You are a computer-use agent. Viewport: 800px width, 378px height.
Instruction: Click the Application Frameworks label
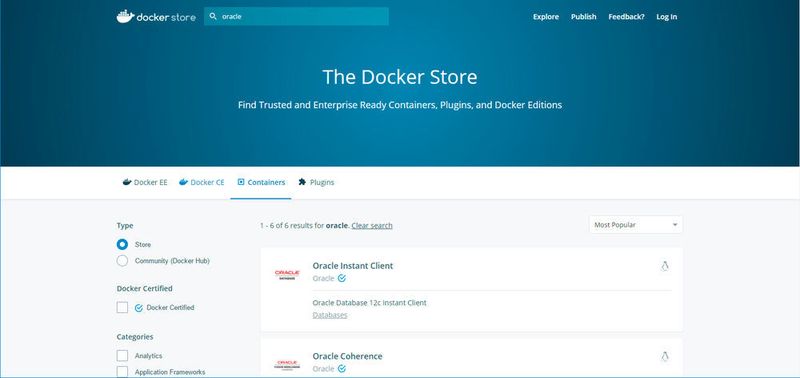tap(170, 372)
